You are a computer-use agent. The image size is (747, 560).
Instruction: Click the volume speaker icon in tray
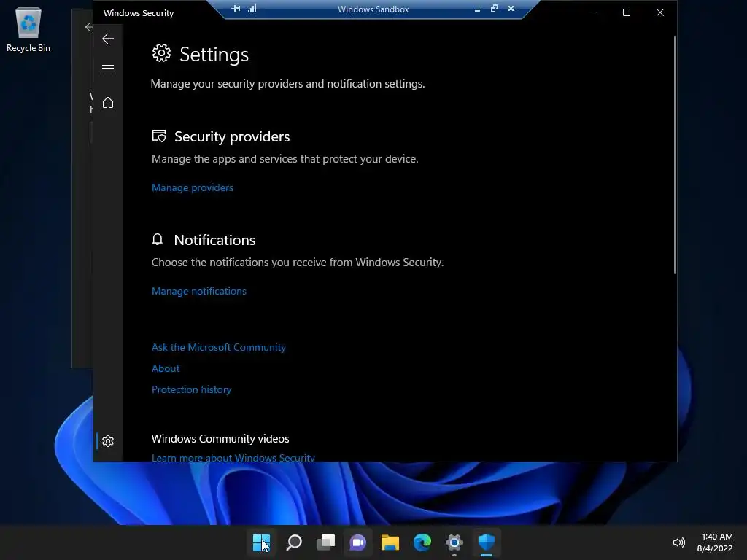click(679, 542)
